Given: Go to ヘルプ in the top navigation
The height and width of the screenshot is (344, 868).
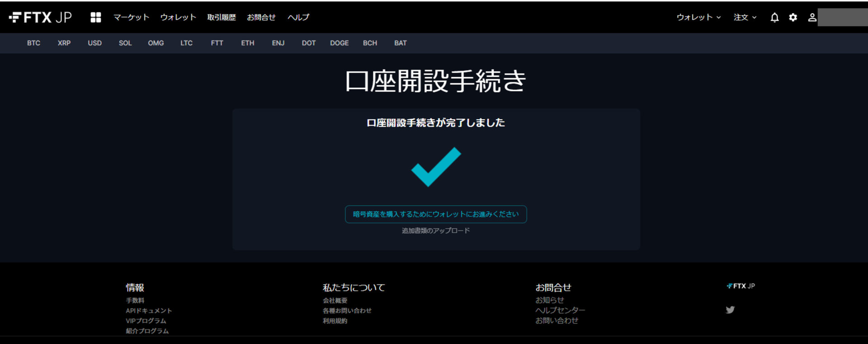Looking at the screenshot, I should click(x=298, y=17).
